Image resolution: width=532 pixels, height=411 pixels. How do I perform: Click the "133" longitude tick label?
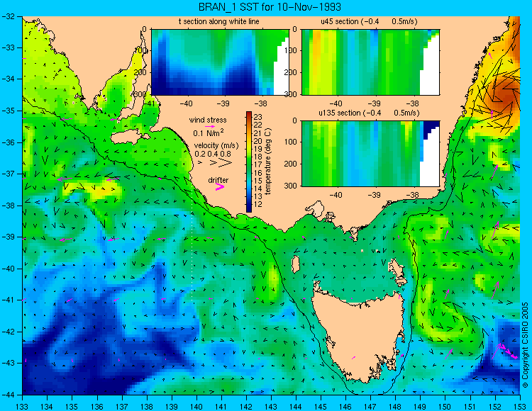tap(23, 406)
